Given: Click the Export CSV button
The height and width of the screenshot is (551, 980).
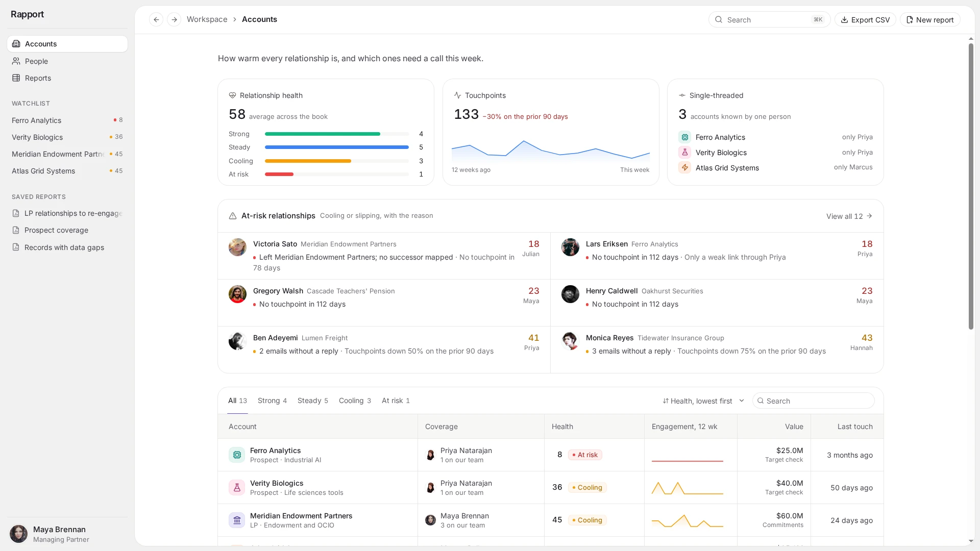Looking at the screenshot, I should click(x=865, y=20).
